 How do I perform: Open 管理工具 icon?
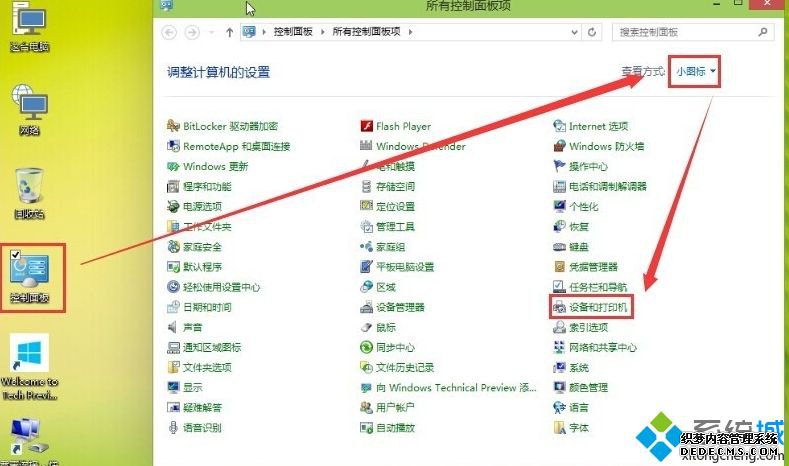[366, 226]
